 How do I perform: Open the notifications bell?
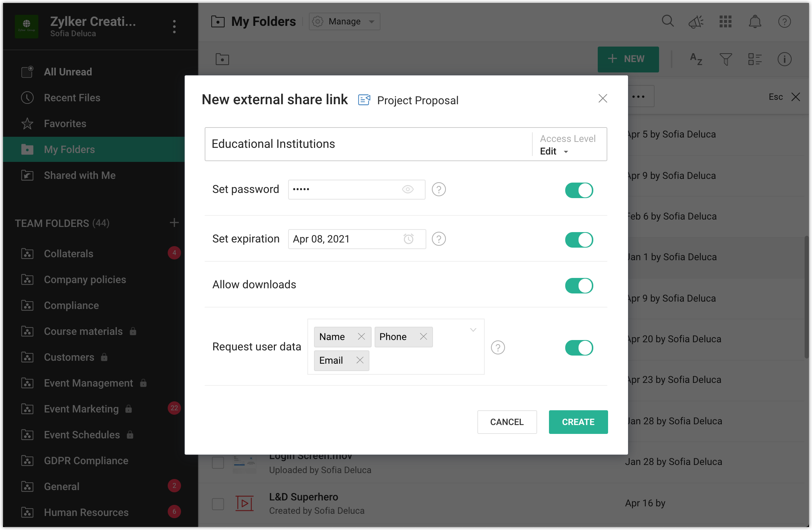[755, 21]
